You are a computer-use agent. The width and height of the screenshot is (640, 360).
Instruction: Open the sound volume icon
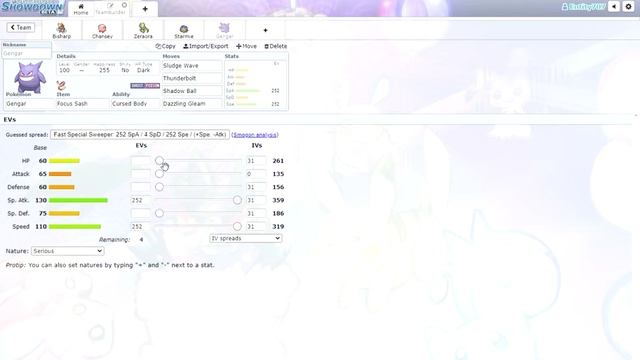point(614,7)
